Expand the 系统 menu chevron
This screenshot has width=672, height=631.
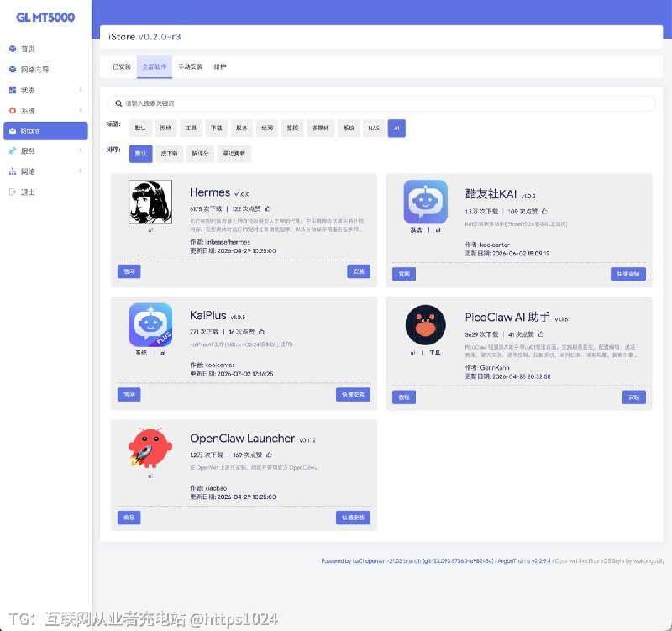click(81, 110)
